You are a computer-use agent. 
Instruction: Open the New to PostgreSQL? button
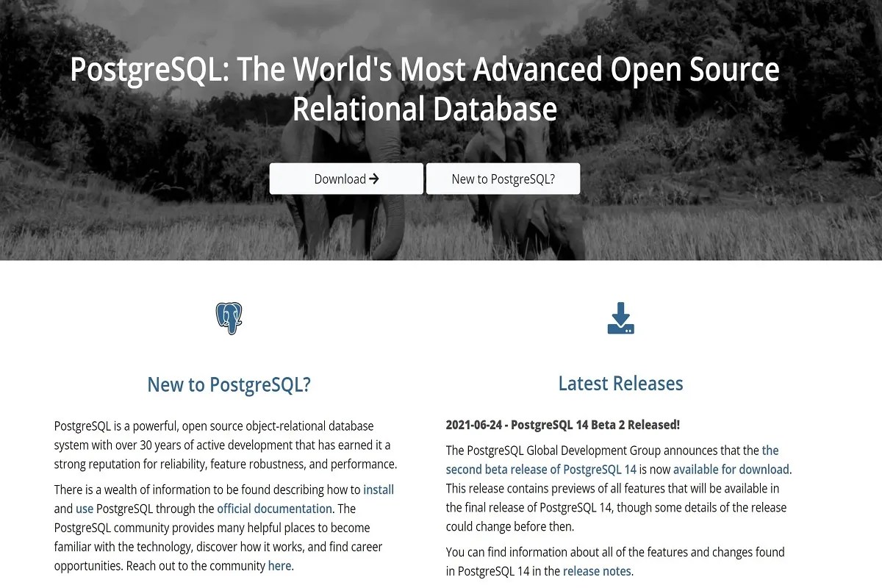click(x=503, y=179)
